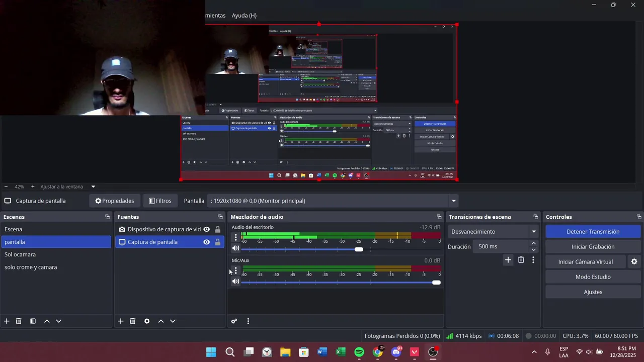Open source properties gear in Fuentes toolbar
Image resolution: width=644 pixels, height=362 pixels.
[147, 321]
